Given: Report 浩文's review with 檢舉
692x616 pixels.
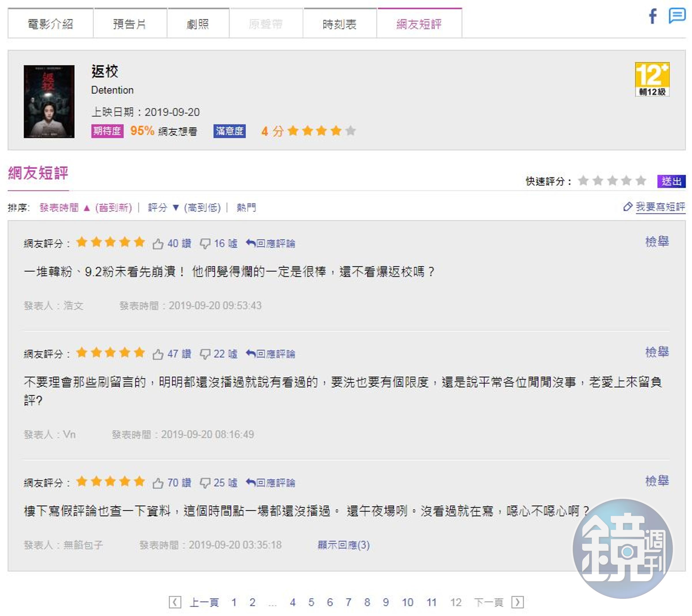Looking at the screenshot, I should 657,242.
